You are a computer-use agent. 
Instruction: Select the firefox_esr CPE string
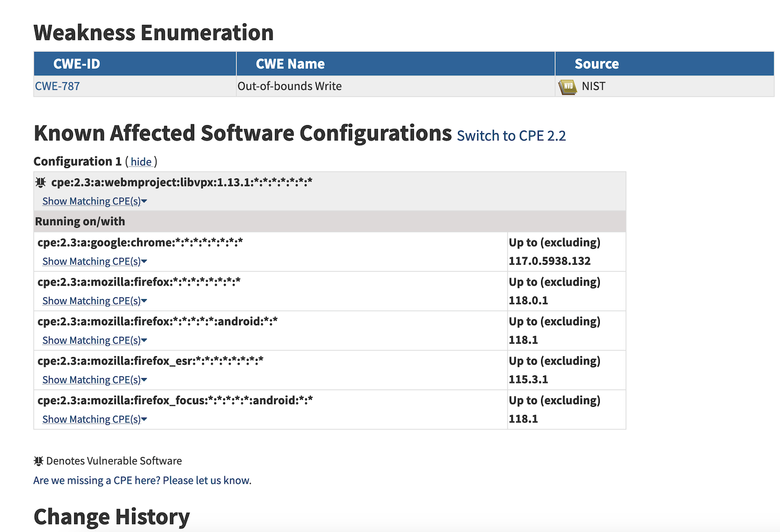pyautogui.click(x=150, y=361)
